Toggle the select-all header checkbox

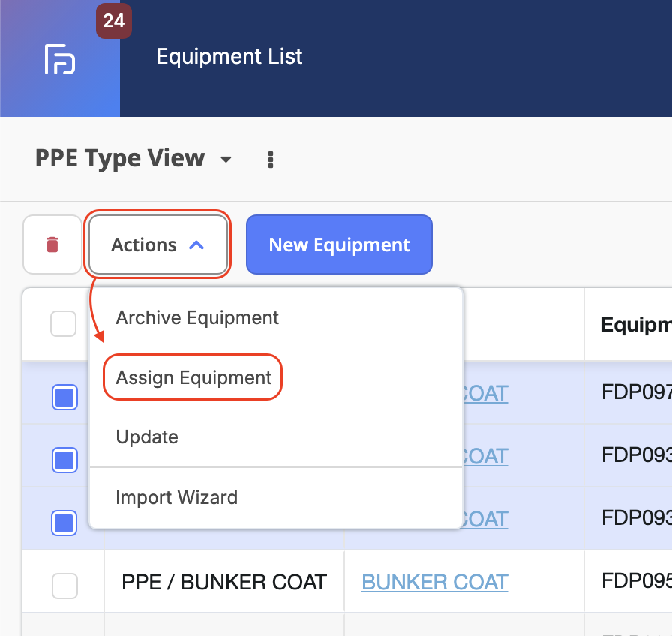click(x=64, y=323)
